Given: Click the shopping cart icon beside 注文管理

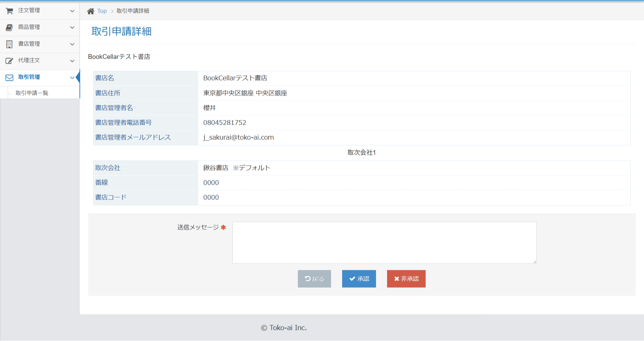Looking at the screenshot, I should (9, 11).
